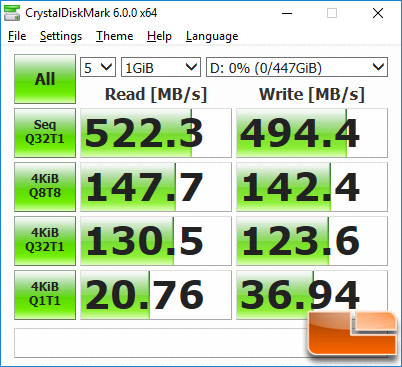The image size is (402, 367).
Task: Minimize the CrystalDiskMark window
Action: (287, 13)
